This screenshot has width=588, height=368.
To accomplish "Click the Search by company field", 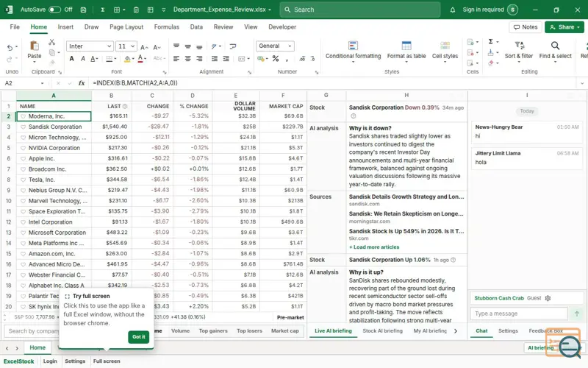I will 32,330.
